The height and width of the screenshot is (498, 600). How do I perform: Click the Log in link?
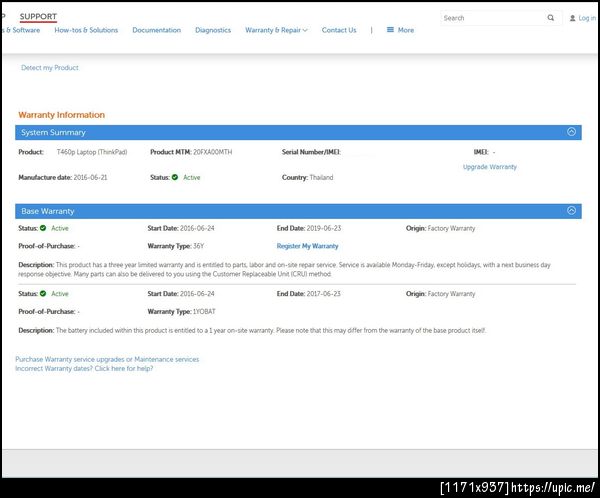click(x=587, y=18)
